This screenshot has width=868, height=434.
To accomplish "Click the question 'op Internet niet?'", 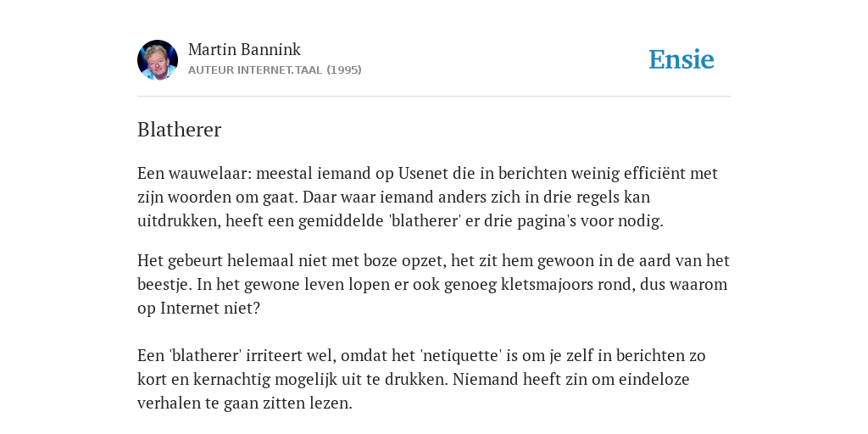I will point(198,308).
